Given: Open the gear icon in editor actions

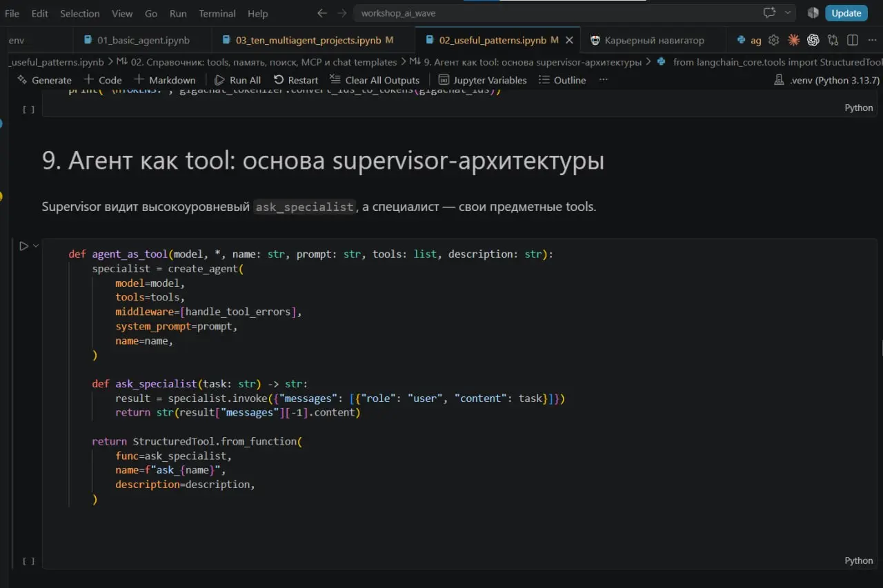Looking at the screenshot, I should pyautogui.click(x=774, y=40).
